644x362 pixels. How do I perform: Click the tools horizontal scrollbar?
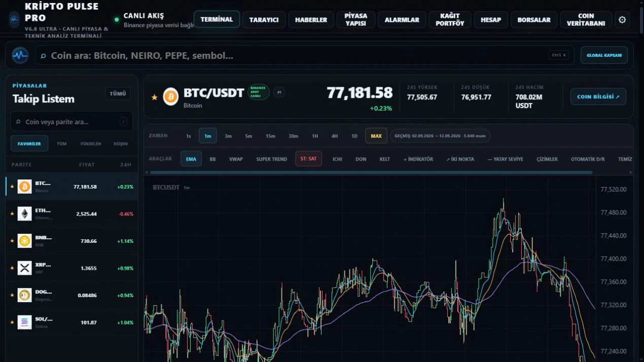point(371,172)
